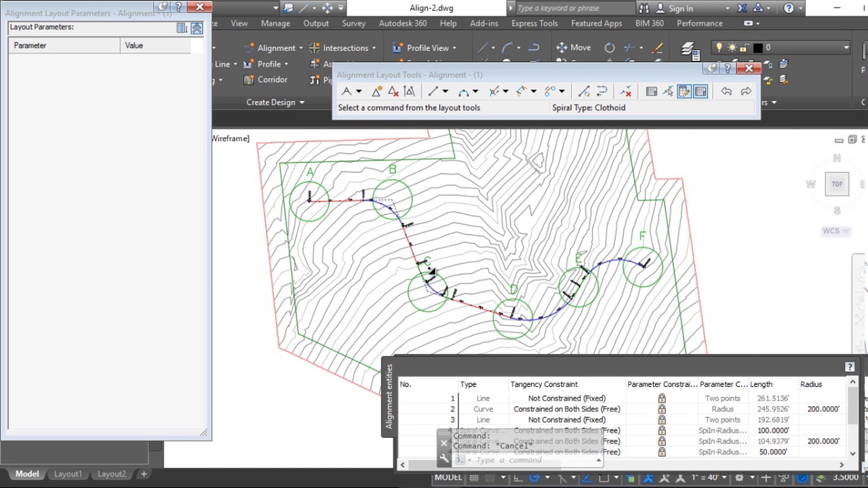Click the Delete Sub-entity tool icon

tap(625, 91)
